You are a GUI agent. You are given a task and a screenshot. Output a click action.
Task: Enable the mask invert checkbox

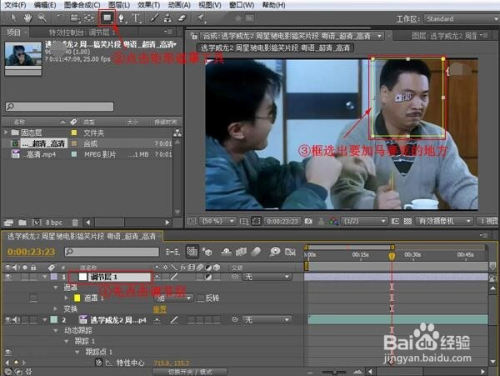(x=201, y=298)
